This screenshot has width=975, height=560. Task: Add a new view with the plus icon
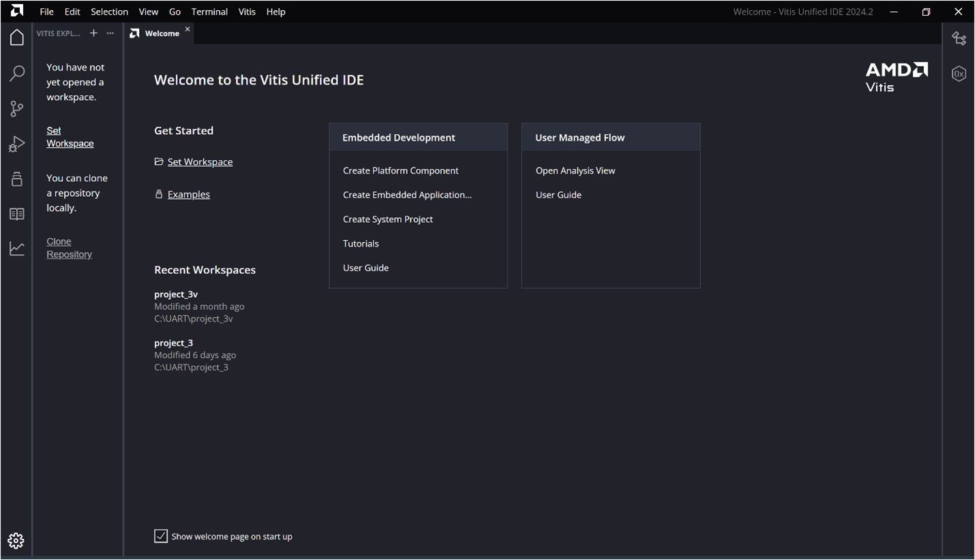[x=93, y=33]
